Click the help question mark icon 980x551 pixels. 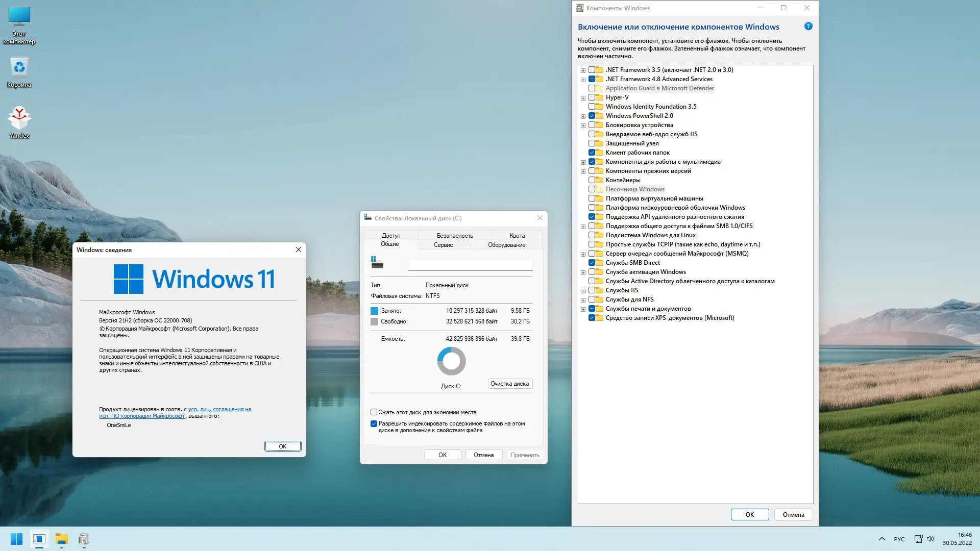808,27
